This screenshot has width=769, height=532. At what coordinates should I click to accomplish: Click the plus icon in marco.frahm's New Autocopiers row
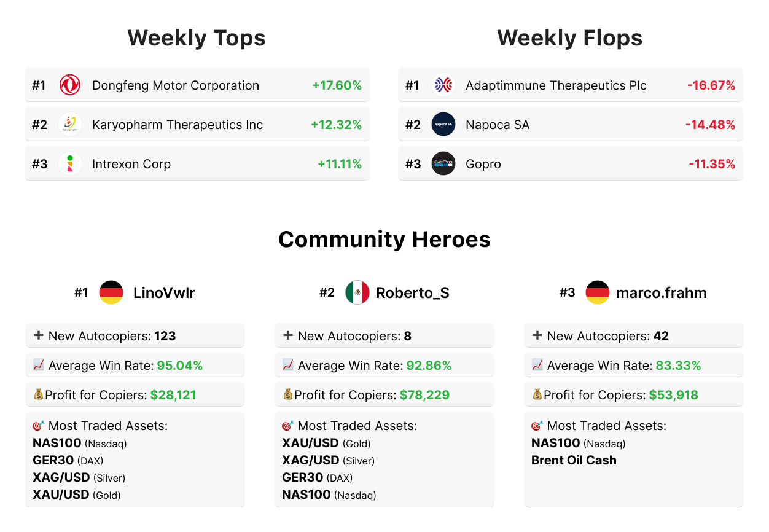[537, 335]
